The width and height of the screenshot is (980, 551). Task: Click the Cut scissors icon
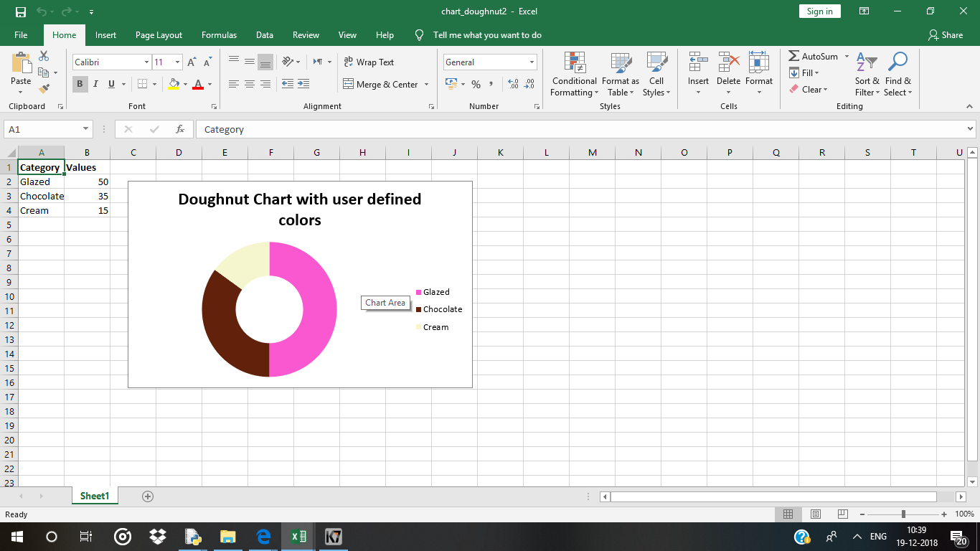(44, 56)
